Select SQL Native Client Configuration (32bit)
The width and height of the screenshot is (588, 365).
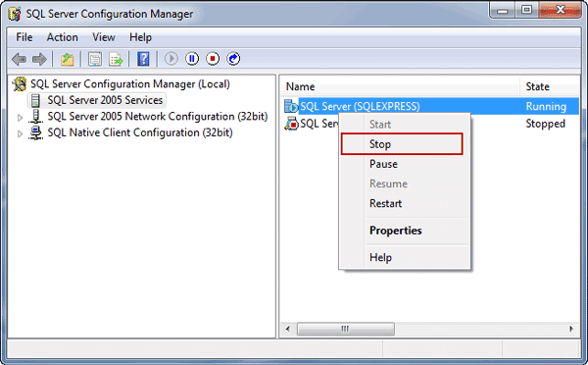click(140, 132)
